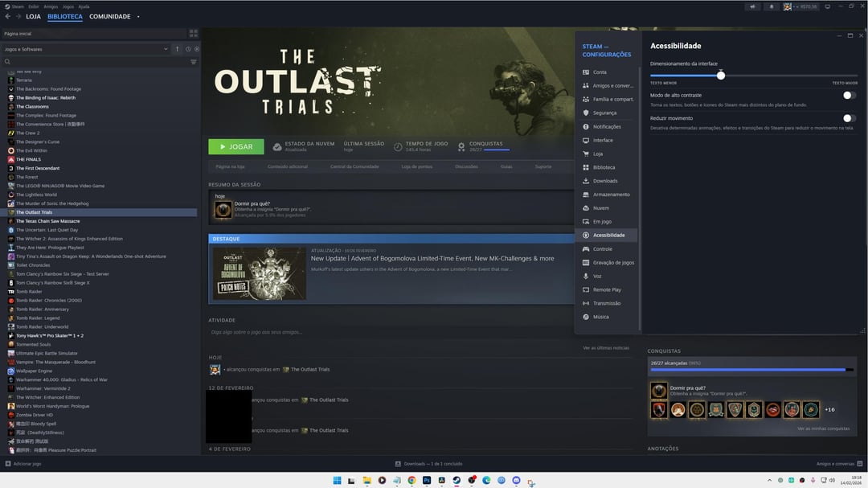Click the library filter options icon
The width and height of the screenshot is (868, 488).
[193, 62]
